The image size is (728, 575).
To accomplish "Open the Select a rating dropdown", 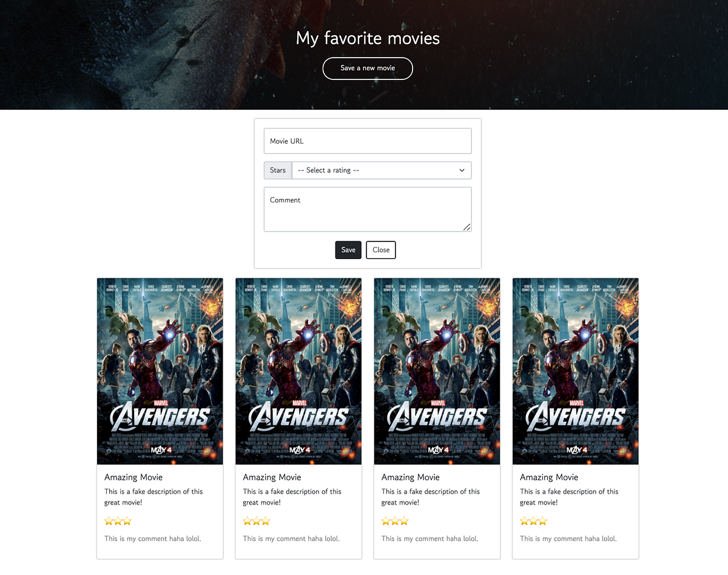I will point(382,170).
